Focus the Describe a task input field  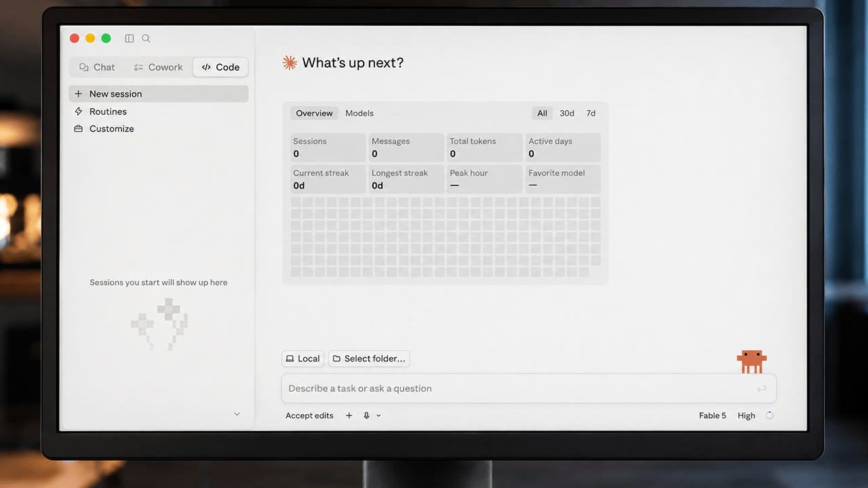tap(529, 388)
